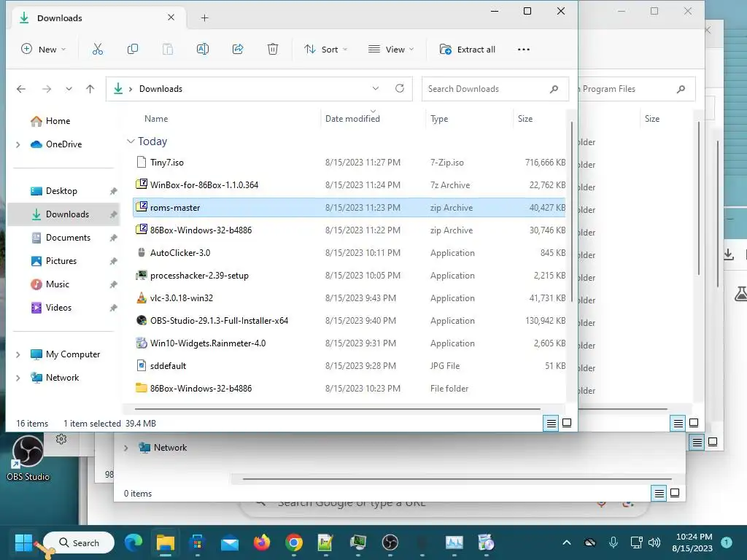Select sddefault JPG file
This screenshot has height=560, width=747.
click(x=349, y=366)
